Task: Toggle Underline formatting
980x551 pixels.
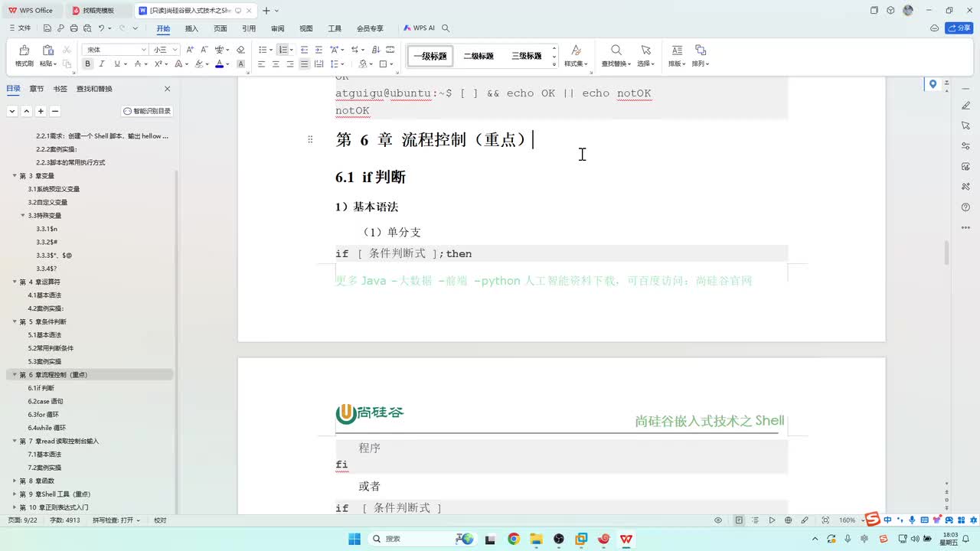Action: tap(116, 64)
